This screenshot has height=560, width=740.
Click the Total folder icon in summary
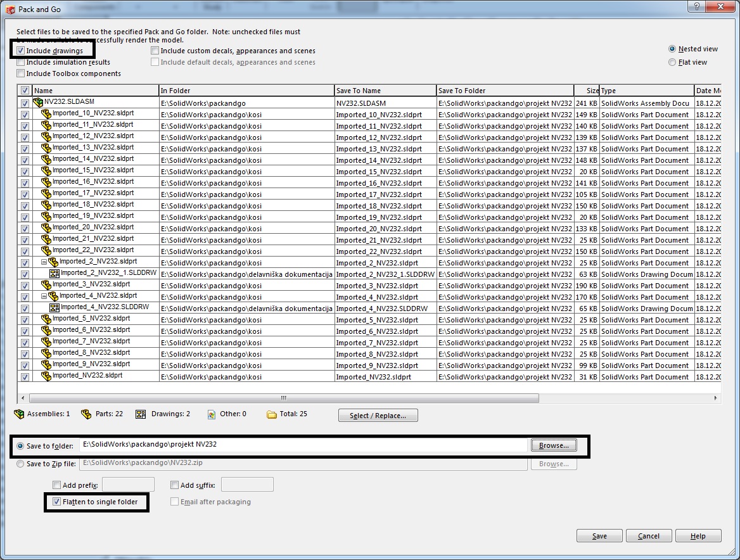(x=272, y=415)
